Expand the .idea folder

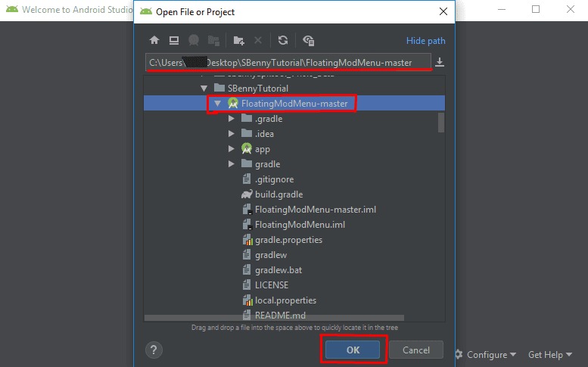(x=232, y=133)
